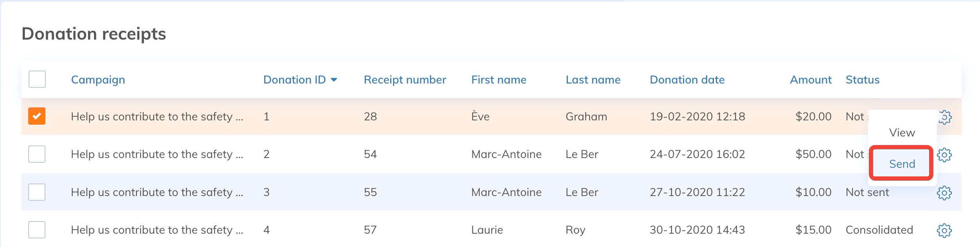
Task: Sort table by Receipt number
Action: coord(405,80)
